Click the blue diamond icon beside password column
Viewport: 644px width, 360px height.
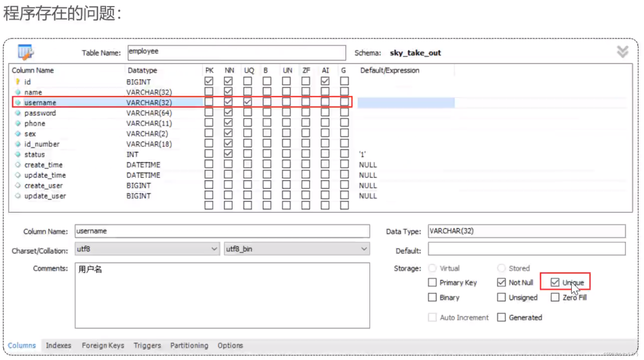coord(18,113)
